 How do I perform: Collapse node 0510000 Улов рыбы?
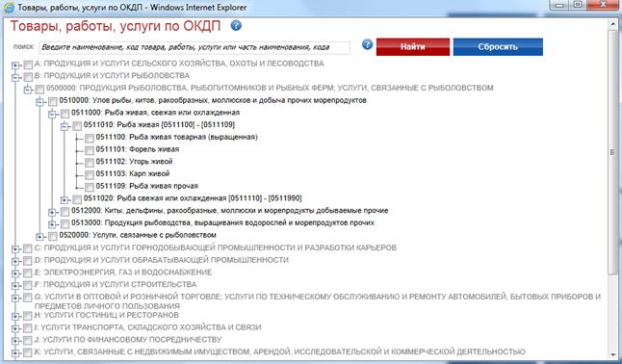(x=40, y=102)
